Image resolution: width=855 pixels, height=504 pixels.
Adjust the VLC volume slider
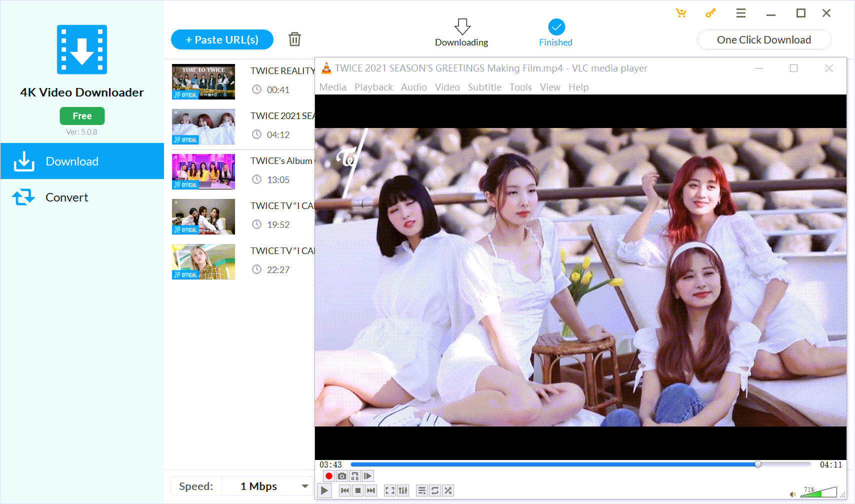[x=818, y=492]
